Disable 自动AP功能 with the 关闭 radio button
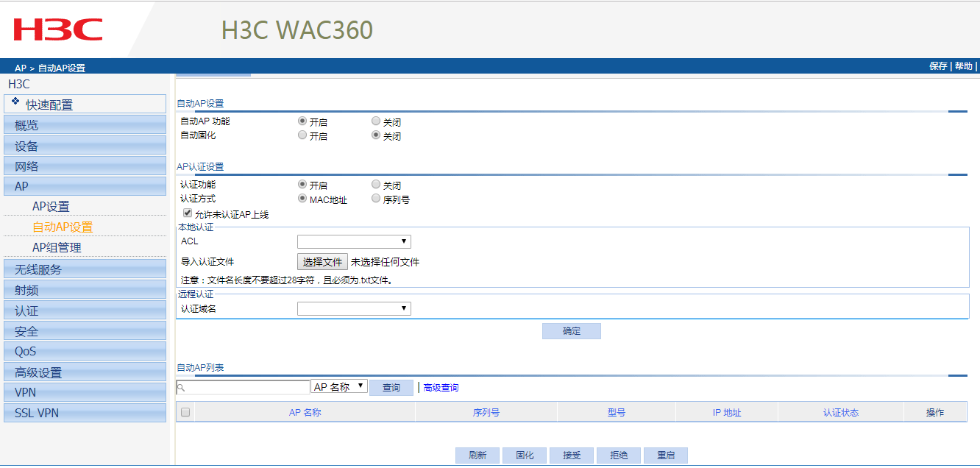Viewport: 980px width, 468px height. [376, 121]
